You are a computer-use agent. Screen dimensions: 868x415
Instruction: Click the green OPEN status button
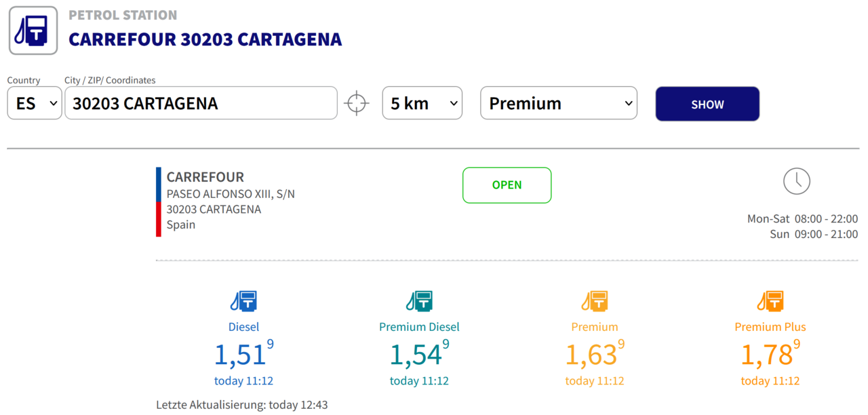point(507,185)
